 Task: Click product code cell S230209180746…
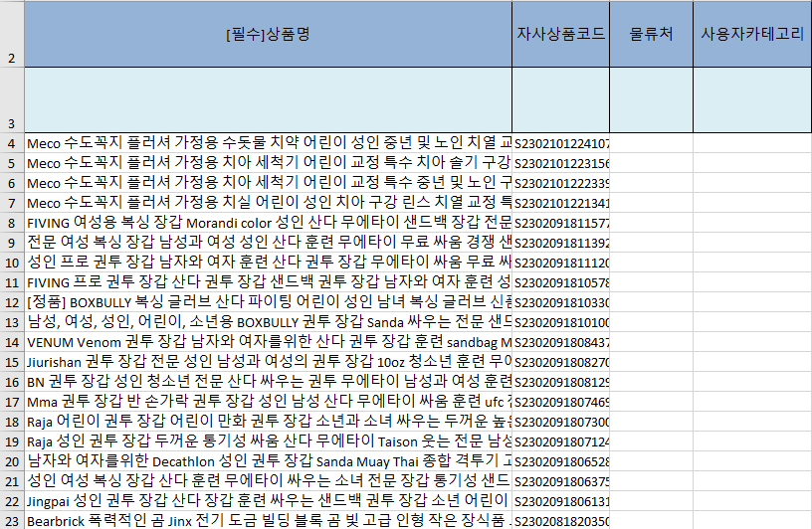[561, 402]
